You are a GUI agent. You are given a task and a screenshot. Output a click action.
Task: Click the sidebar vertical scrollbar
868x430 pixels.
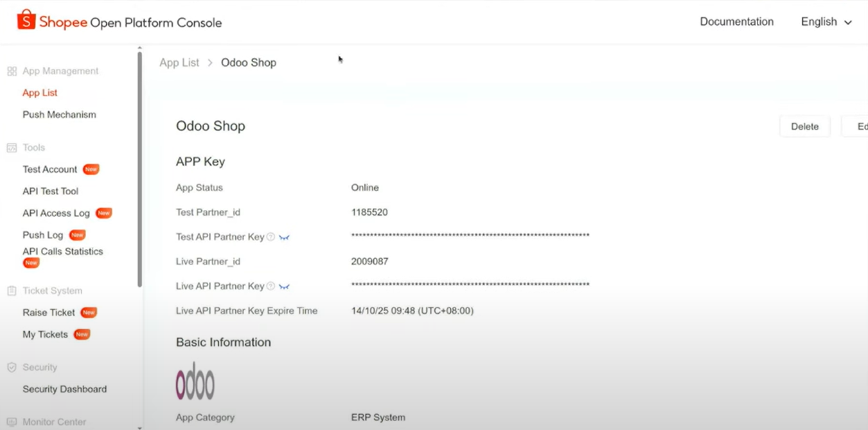click(x=139, y=170)
